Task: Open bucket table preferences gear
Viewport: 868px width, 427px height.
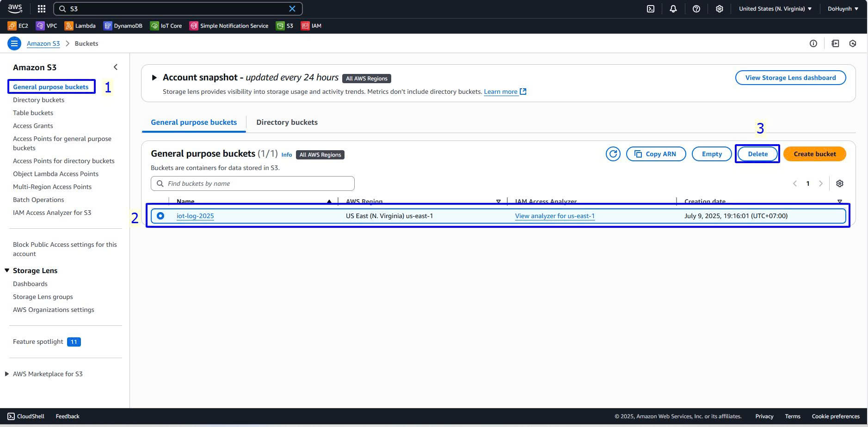Action: 839,183
